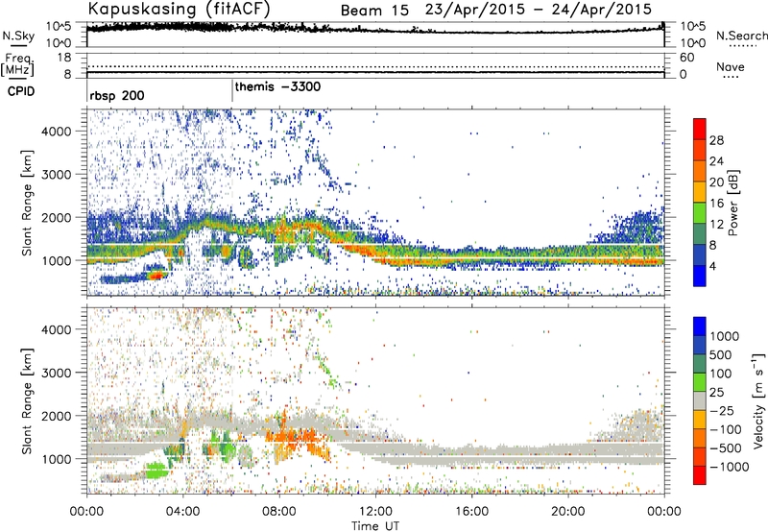Click the "20:00" time axis label
Viewport: 768px width, 532px height.
pos(567,512)
